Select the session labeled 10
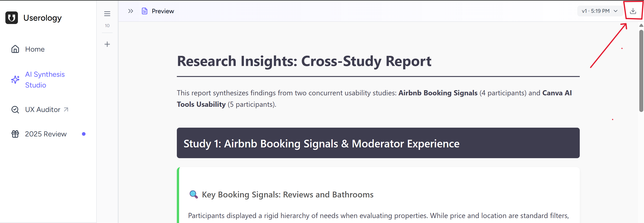This screenshot has height=223, width=644. coord(107,25)
